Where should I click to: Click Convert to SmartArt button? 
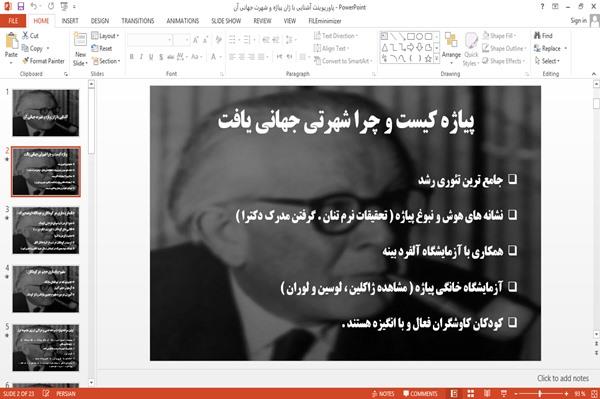tap(343, 61)
